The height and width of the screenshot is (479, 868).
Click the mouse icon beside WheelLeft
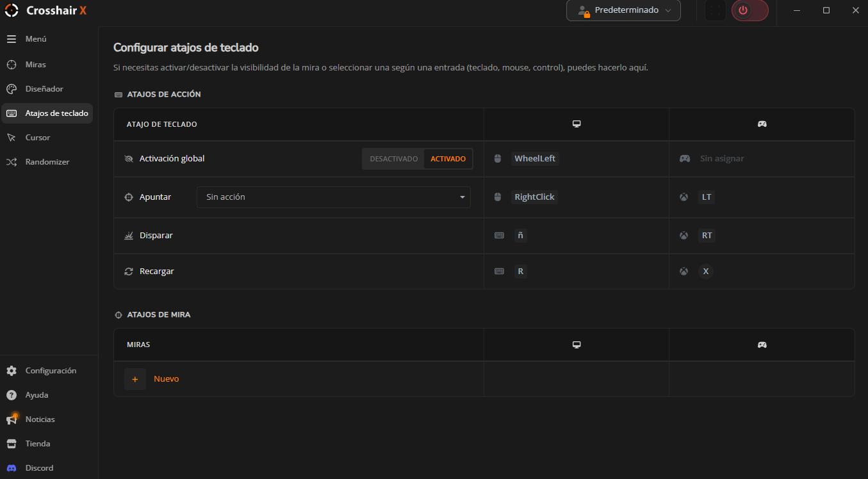[498, 159]
